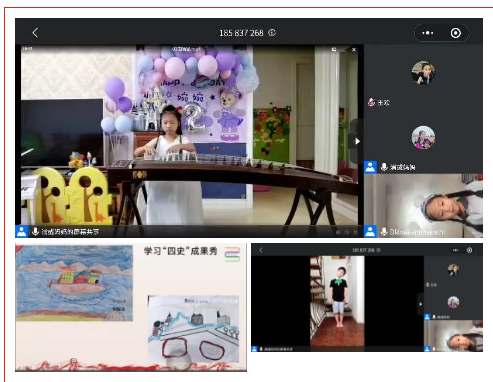Open meeting info icon beside 185 837 268
Viewport: 493px width, 382px height.
272,33
